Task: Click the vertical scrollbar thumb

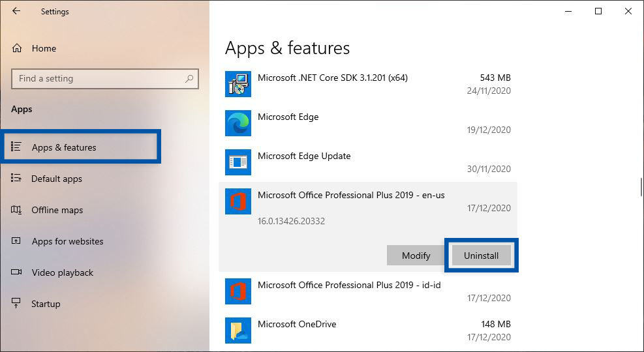Action: coord(641,187)
